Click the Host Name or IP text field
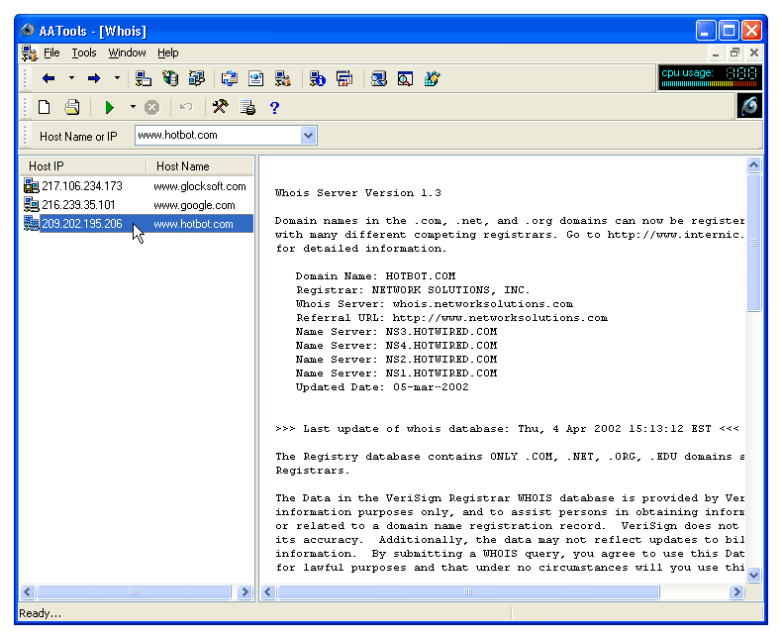 pyautogui.click(x=218, y=135)
